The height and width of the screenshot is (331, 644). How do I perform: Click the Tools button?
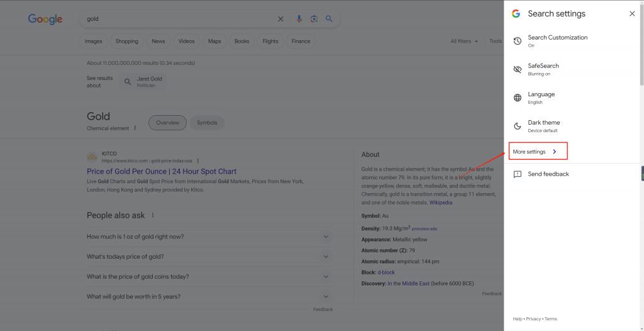pos(496,41)
